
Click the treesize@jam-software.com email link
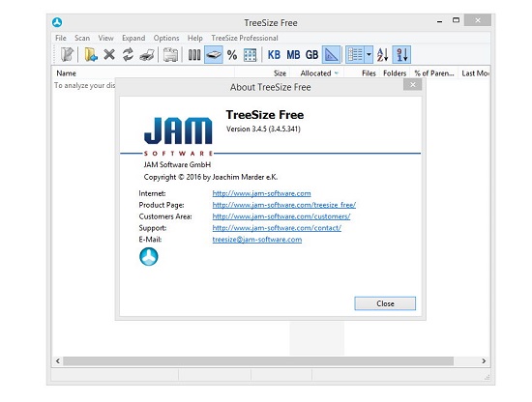(x=257, y=240)
